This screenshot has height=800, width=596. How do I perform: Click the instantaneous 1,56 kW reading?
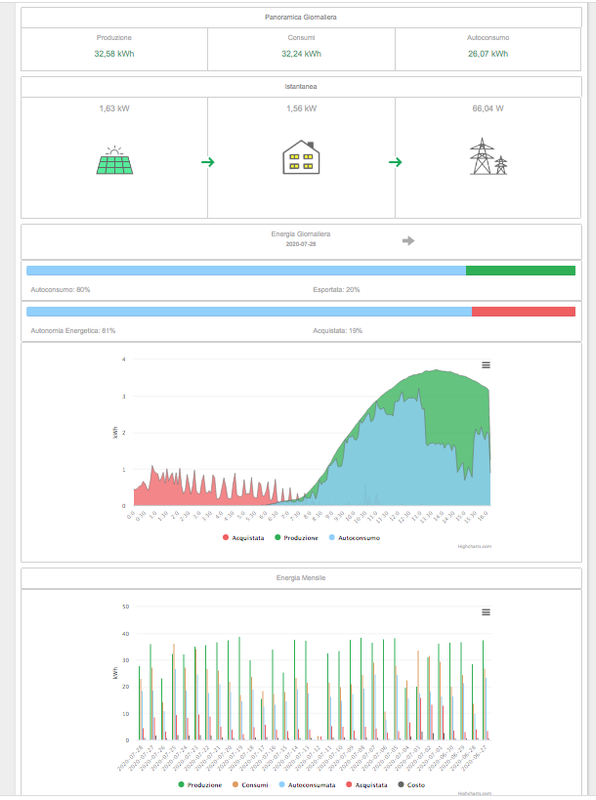(301, 108)
